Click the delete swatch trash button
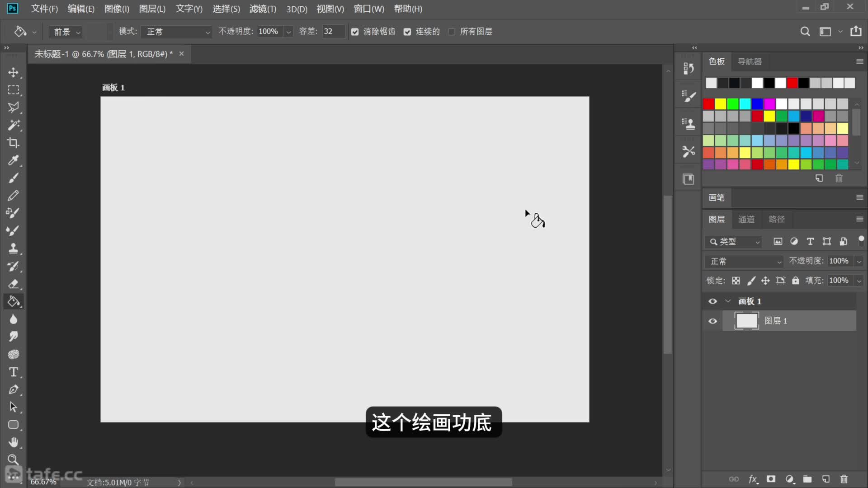868x488 pixels. (839, 178)
